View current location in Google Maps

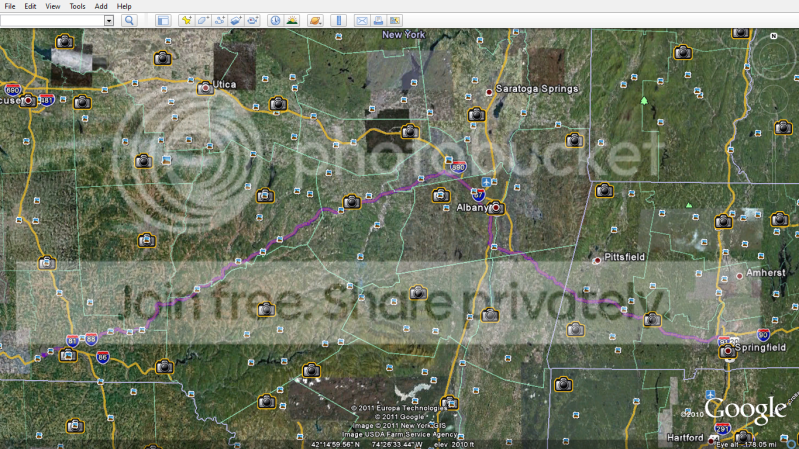pyautogui.click(x=394, y=20)
